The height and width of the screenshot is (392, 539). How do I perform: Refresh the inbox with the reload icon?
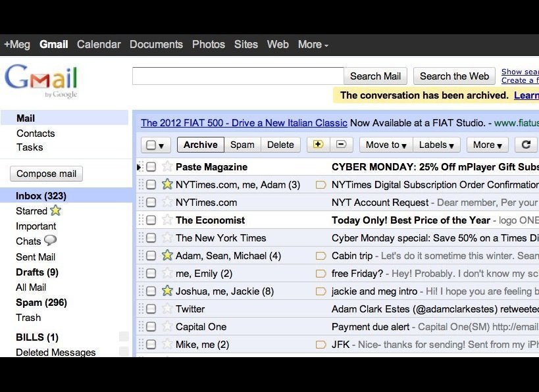[x=526, y=145]
